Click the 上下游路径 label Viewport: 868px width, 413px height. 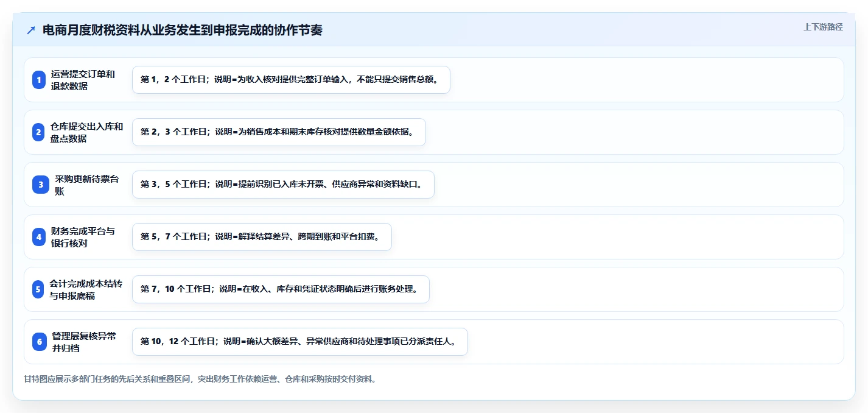click(x=823, y=27)
